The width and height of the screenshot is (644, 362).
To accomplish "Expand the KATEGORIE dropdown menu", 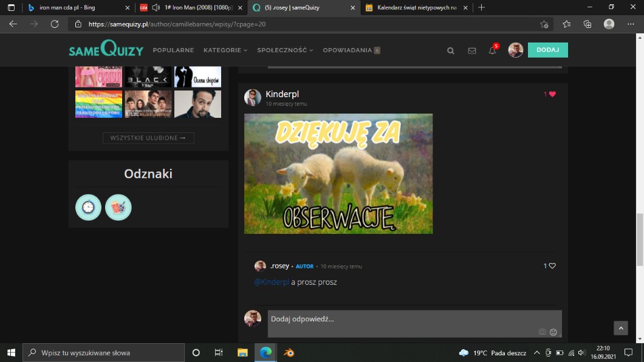I will 225,50.
